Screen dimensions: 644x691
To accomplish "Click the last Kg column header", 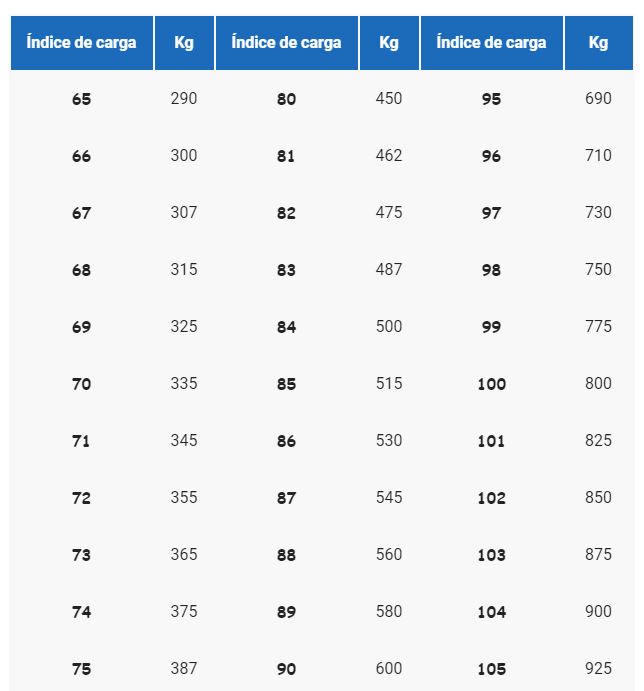I will 599,43.
